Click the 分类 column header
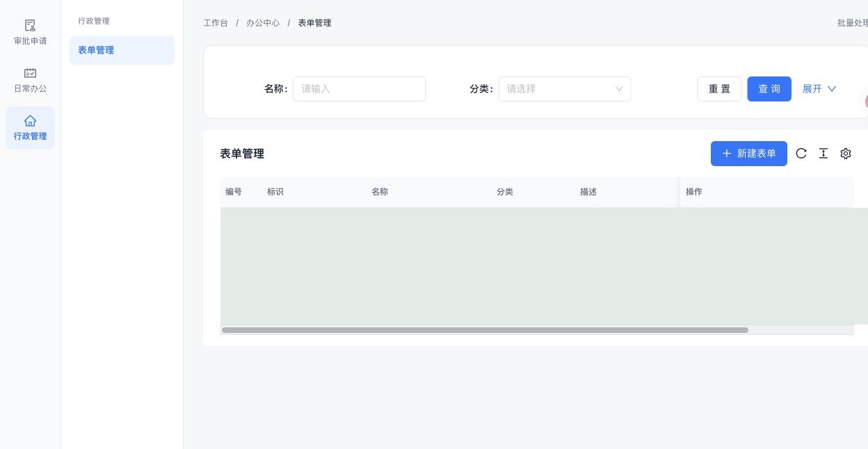This screenshot has height=449, width=868. point(505,192)
